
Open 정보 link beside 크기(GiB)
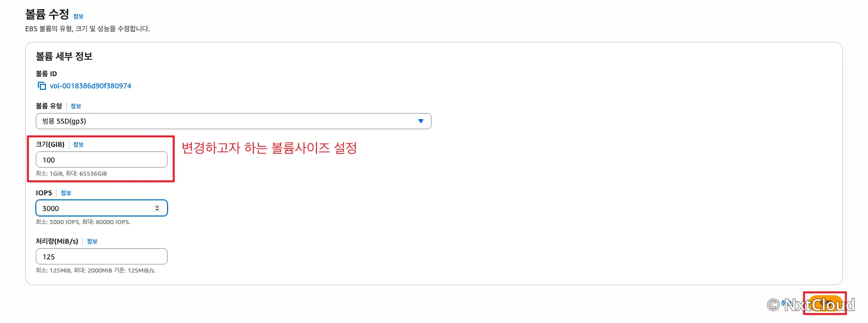click(78, 144)
